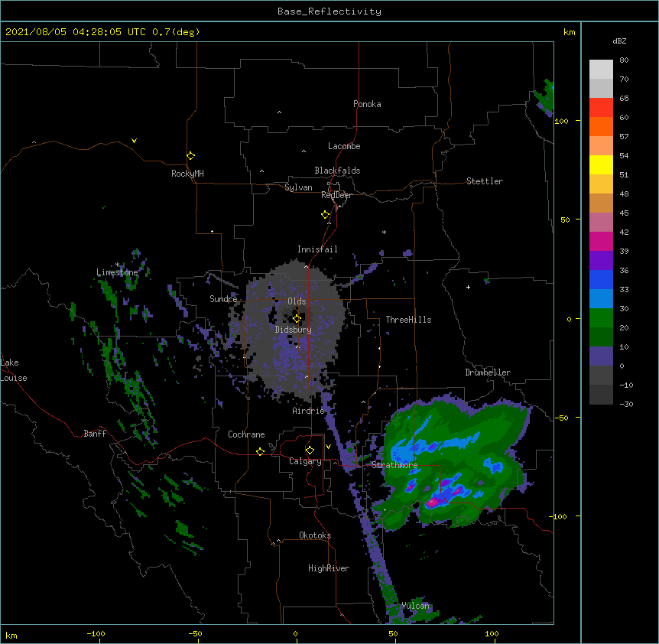Click the magenta storm core southeast of Strathmore
Viewport: 659px width, 644px height.
click(432, 502)
